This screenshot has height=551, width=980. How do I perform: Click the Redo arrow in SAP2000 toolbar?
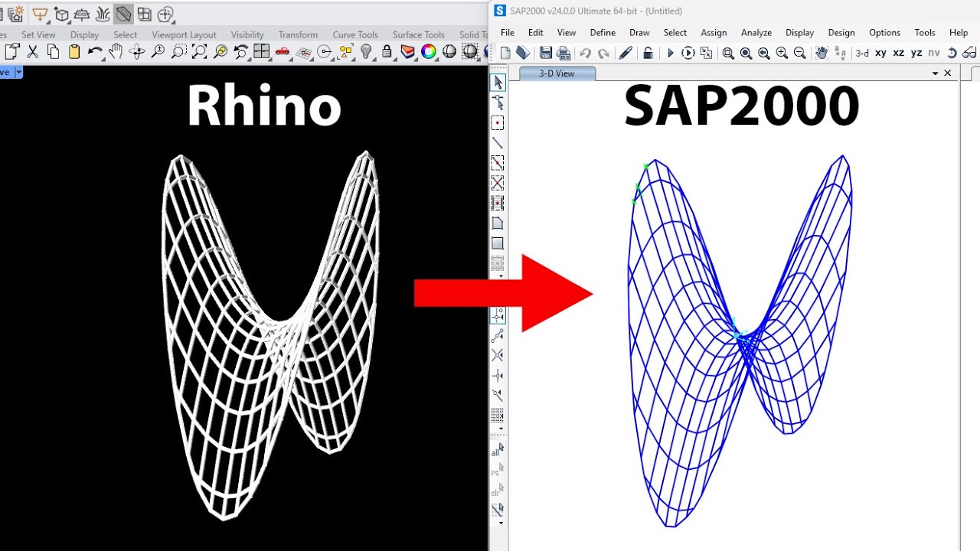click(603, 53)
